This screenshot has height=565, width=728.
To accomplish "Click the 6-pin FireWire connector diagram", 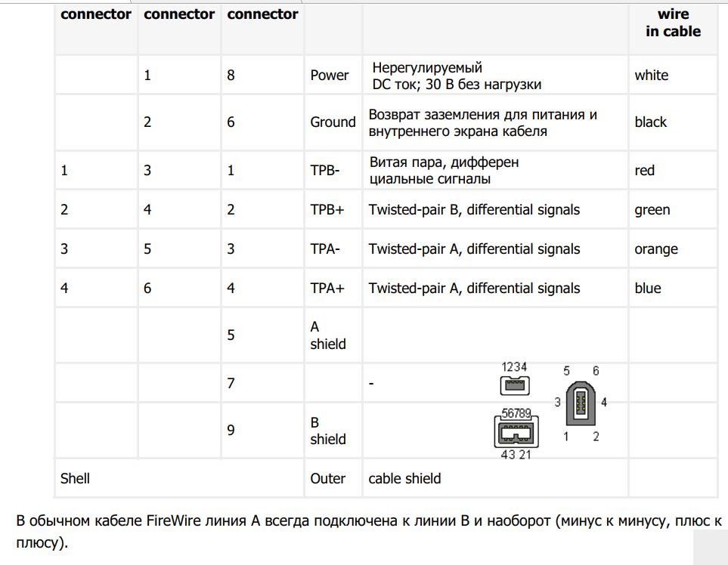I will [581, 403].
